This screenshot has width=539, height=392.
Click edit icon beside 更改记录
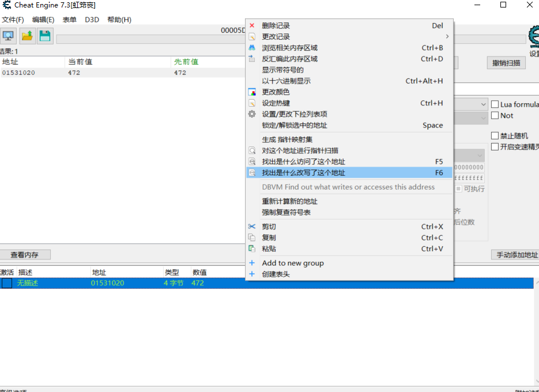click(252, 36)
